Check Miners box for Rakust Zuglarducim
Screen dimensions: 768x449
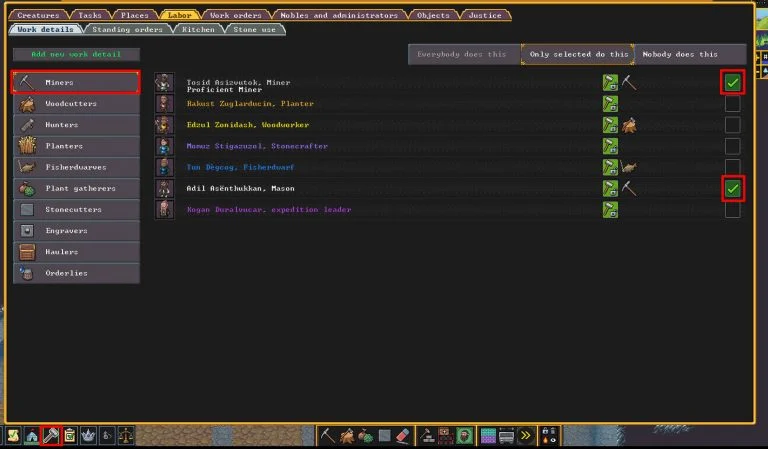[733, 103]
